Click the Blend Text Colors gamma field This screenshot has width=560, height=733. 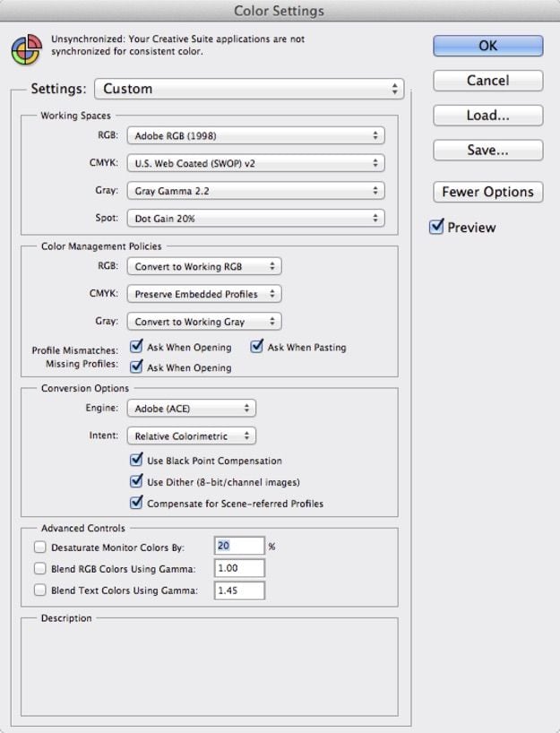[239, 591]
